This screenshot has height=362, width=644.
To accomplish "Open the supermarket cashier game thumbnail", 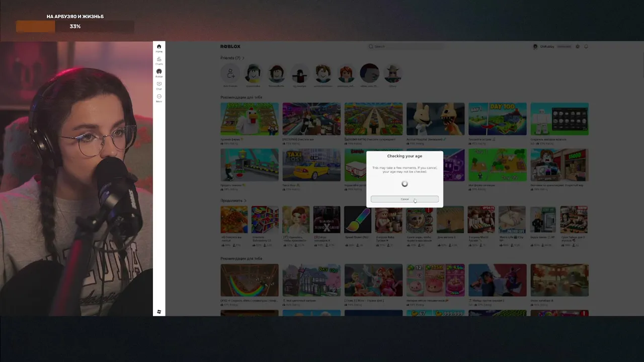I will click(311, 119).
